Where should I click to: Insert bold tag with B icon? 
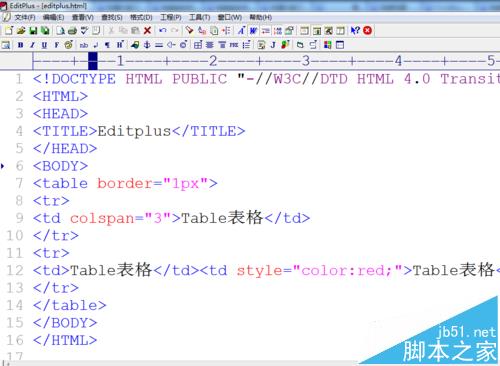click(x=21, y=45)
